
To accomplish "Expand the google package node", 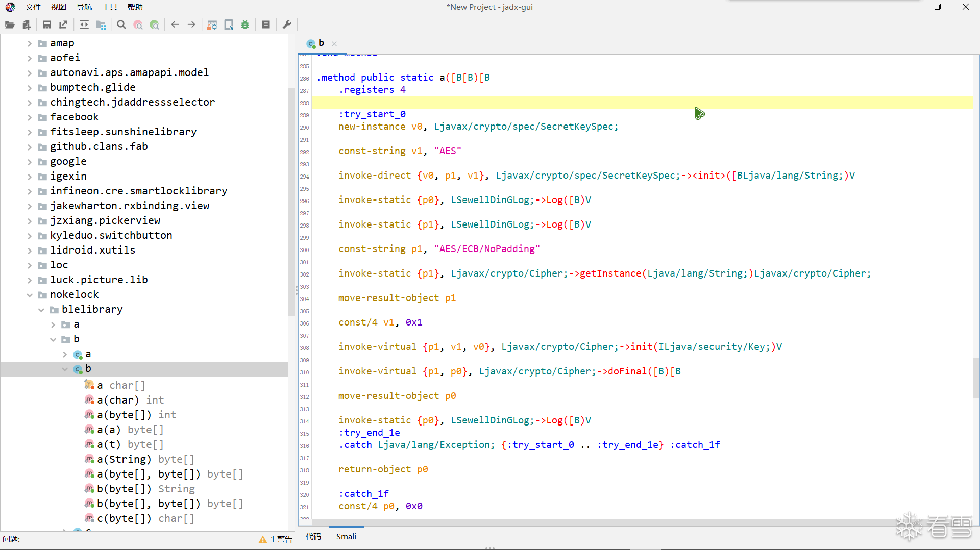I will coord(30,162).
